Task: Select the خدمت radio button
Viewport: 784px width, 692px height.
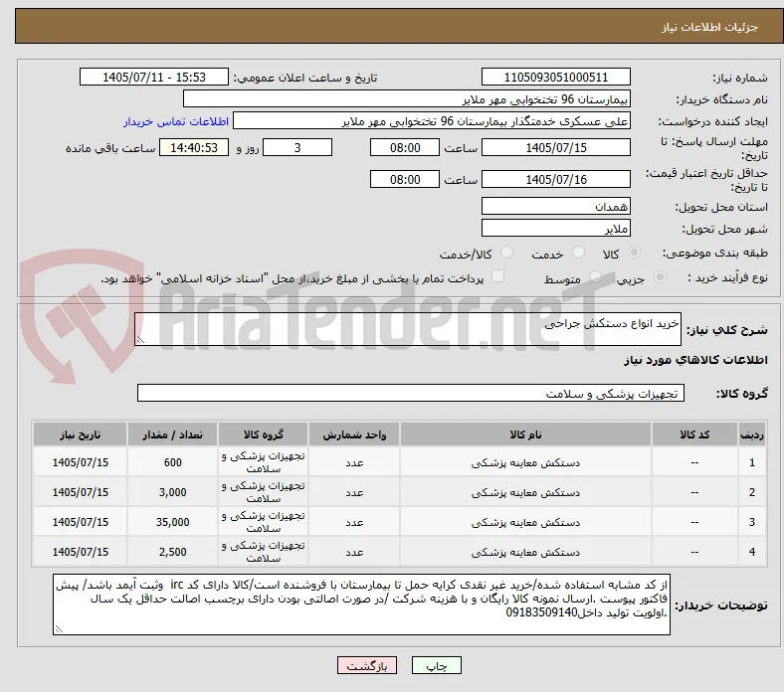Action: 578,253
